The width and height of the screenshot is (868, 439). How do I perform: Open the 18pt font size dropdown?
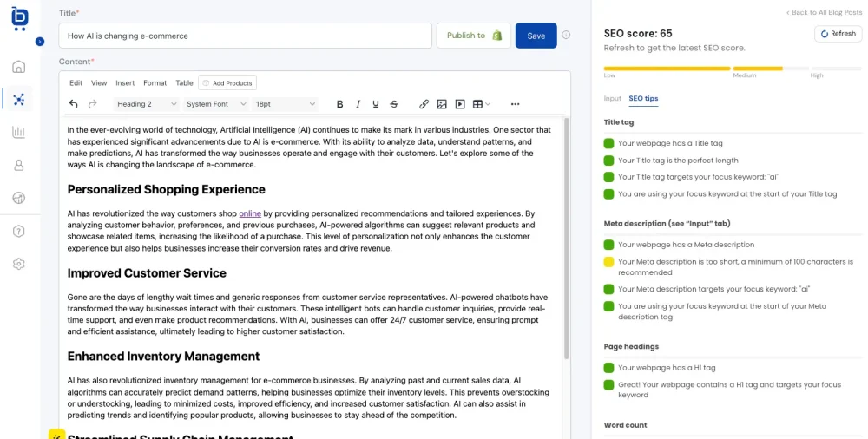pos(285,104)
